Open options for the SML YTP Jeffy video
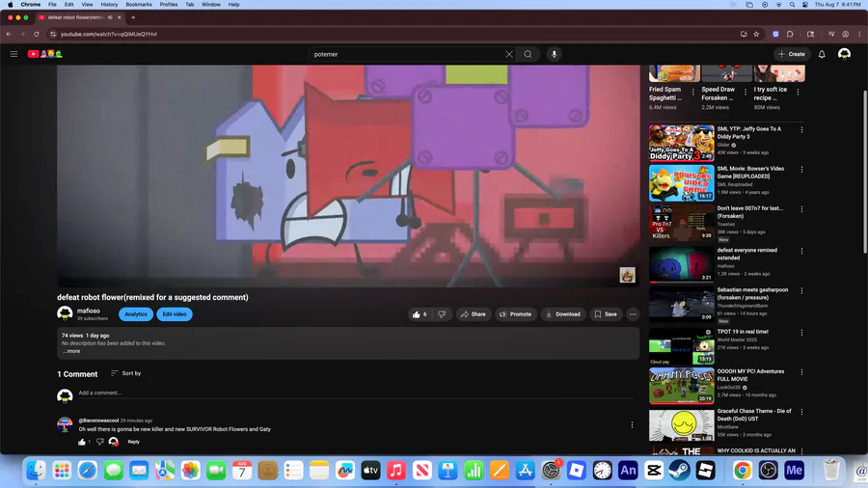Image resolution: width=868 pixels, height=488 pixels. pyautogui.click(x=801, y=130)
